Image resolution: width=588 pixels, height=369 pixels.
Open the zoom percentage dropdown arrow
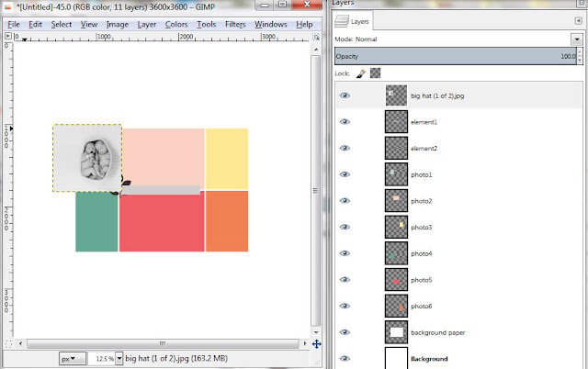[119, 359]
